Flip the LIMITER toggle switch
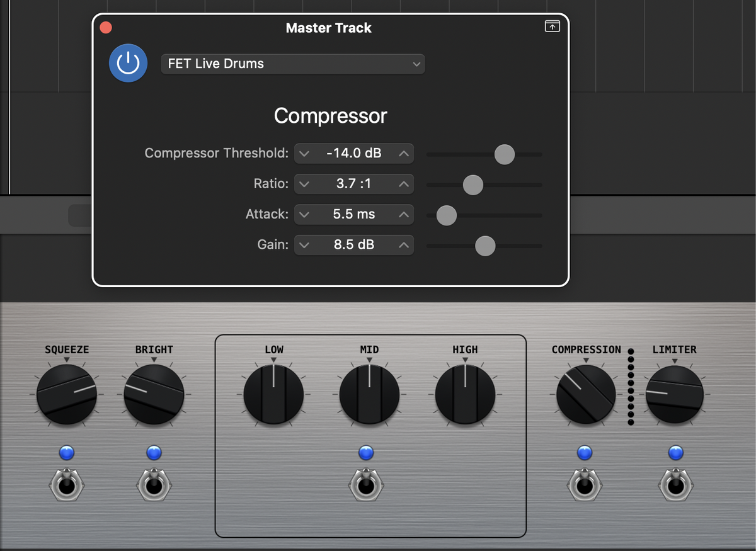The image size is (756, 551). coord(675,485)
